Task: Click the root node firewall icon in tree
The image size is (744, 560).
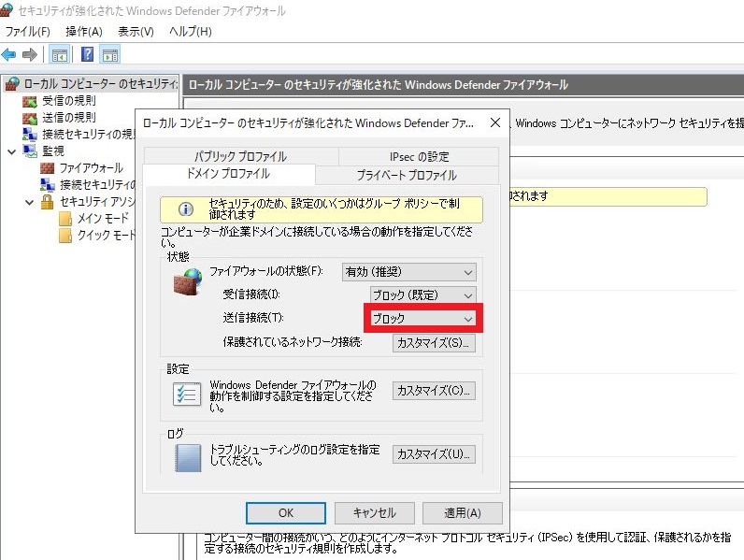Action: [x=12, y=84]
